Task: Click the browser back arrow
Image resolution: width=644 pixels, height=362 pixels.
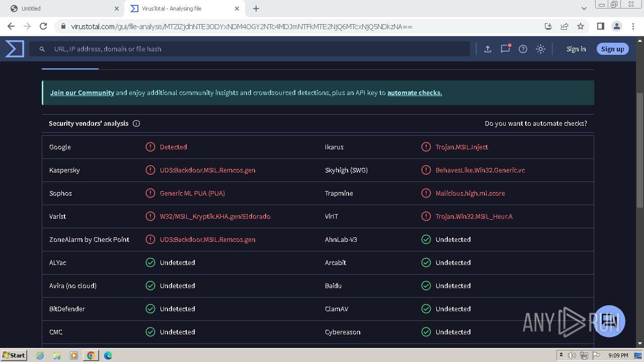Action: point(11,26)
